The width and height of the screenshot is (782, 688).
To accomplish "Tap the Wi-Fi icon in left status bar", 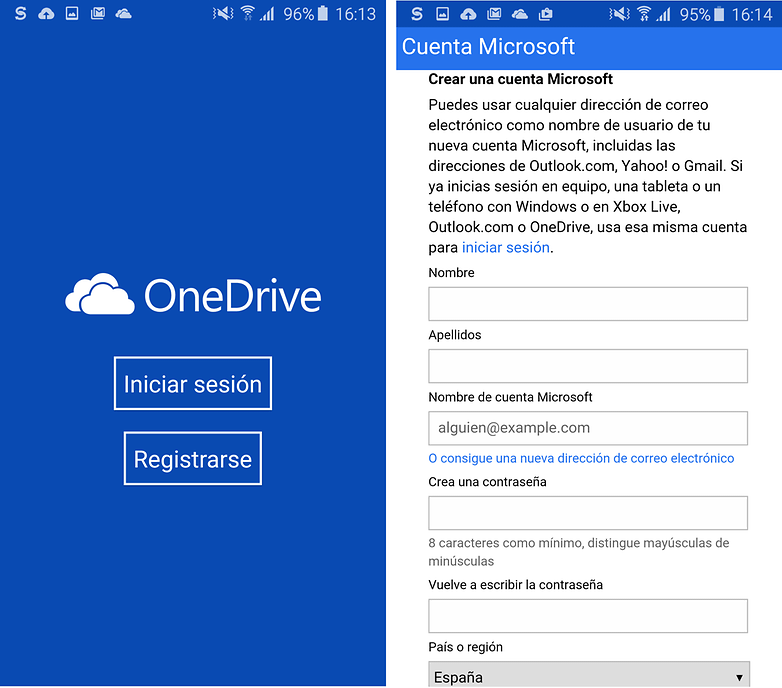I will pos(247,13).
